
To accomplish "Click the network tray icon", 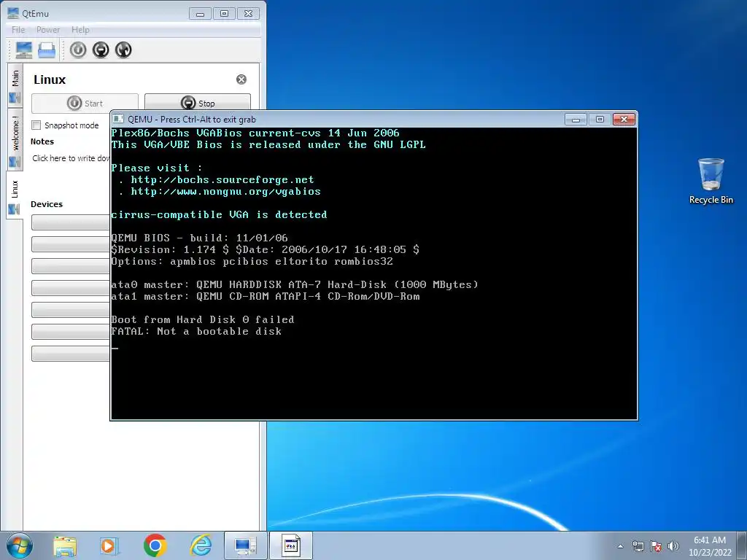I will 638,546.
